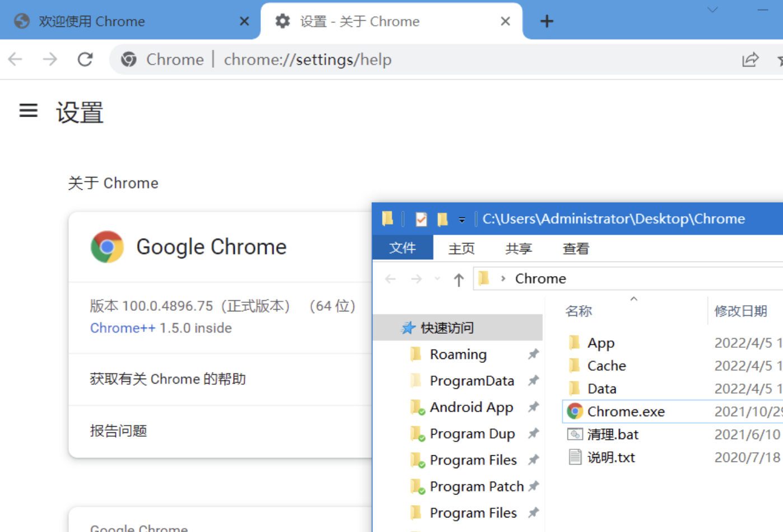Viewport: 783px width, 532px height.
Task: Click Chrome's forward navigation arrow
Action: pos(50,59)
